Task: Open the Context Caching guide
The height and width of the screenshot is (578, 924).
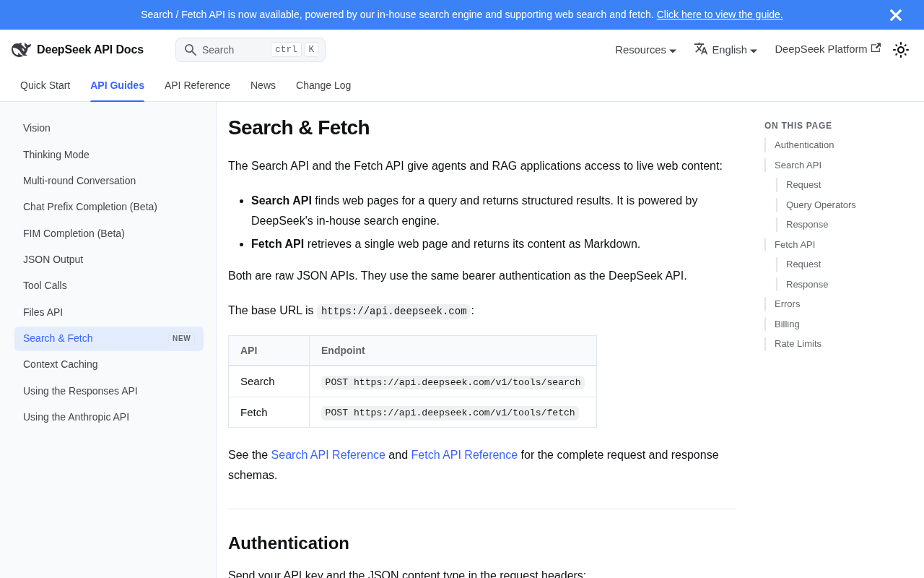Action: coord(109,364)
